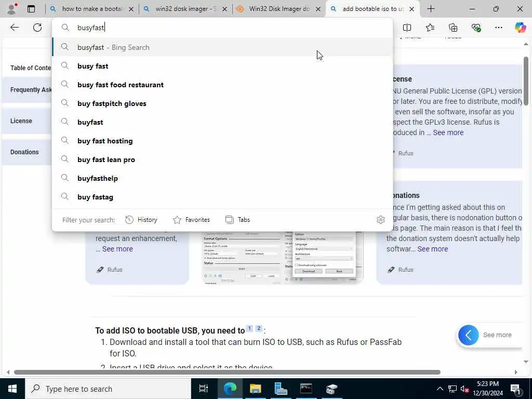Select 'buy fast lean pro' suggestion
The width and height of the screenshot is (532, 399).
pos(222,159)
